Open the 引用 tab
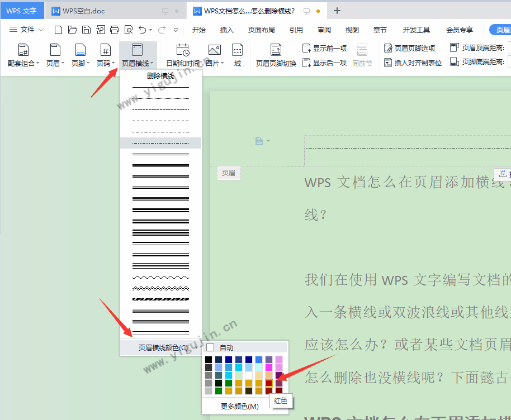The image size is (511, 420). (296, 30)
